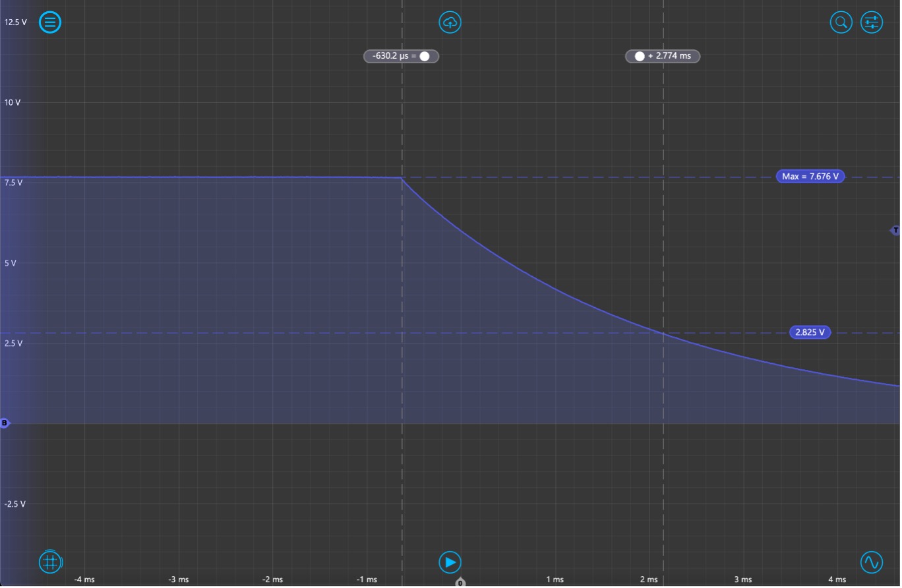This screenshot has width=902, height=588.
Task: Open the settings sliders panel
Action: 872,22
